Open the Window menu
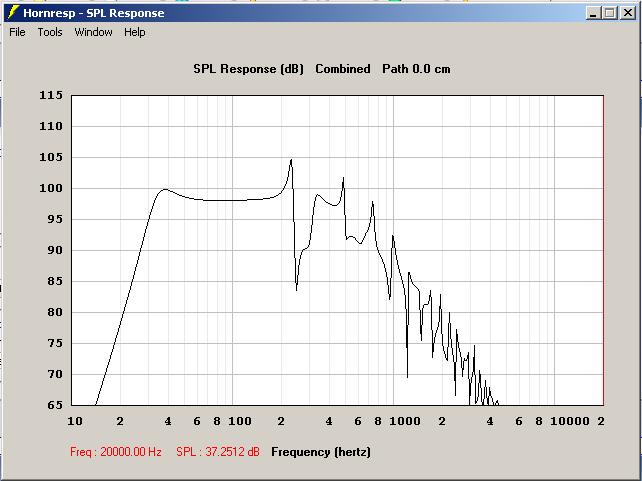642x481 pixels. pyautogui.click(x=93, y=32)
